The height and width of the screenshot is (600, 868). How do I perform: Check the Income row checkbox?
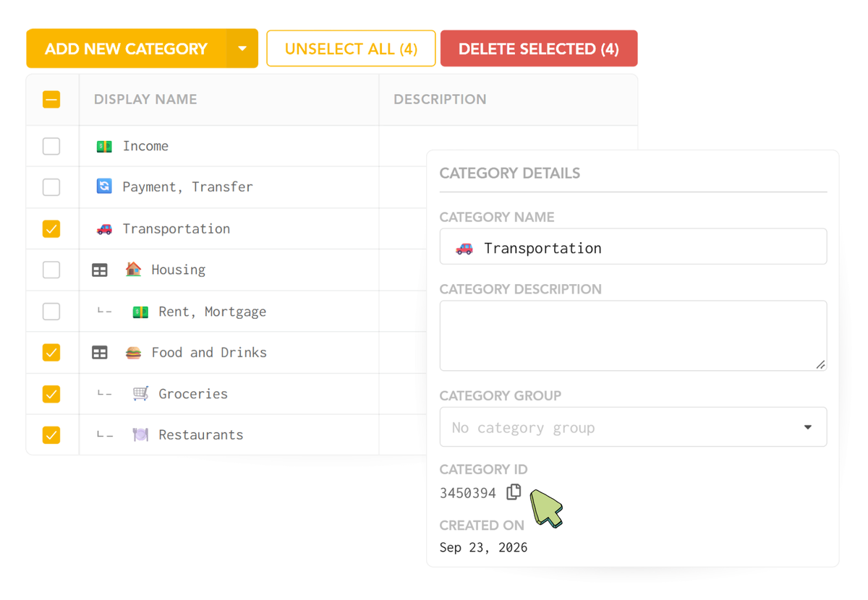51,146
